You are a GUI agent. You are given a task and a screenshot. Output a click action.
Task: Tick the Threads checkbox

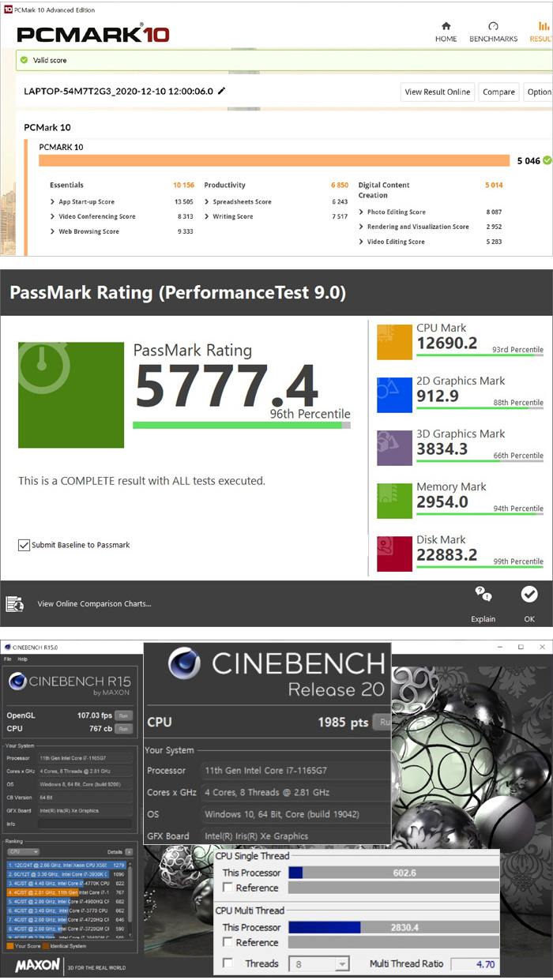click(x=228, y=963)
